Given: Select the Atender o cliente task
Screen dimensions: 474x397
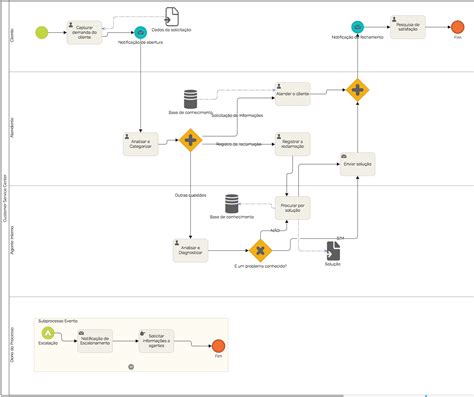Looking at the screenshot, I should click(293, 94).
